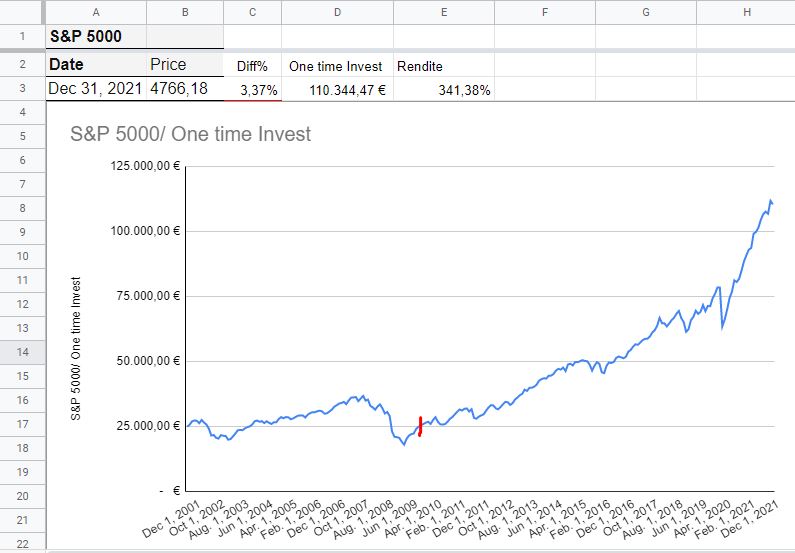
Task: Select column E header
Action: [x=444, y=12]
